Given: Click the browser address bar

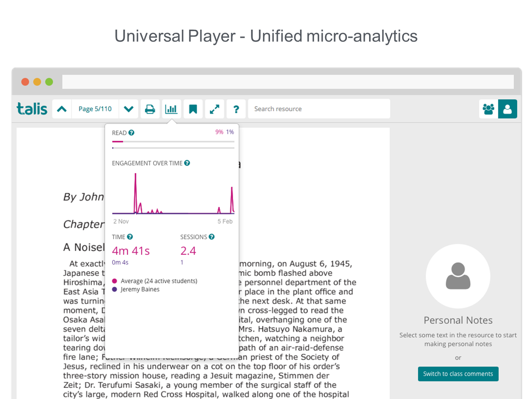Looking at the screenshot, I should pos(288,82).
